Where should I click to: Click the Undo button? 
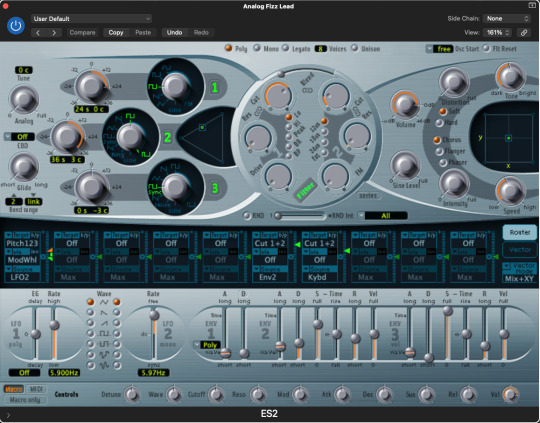pos(174,33)
